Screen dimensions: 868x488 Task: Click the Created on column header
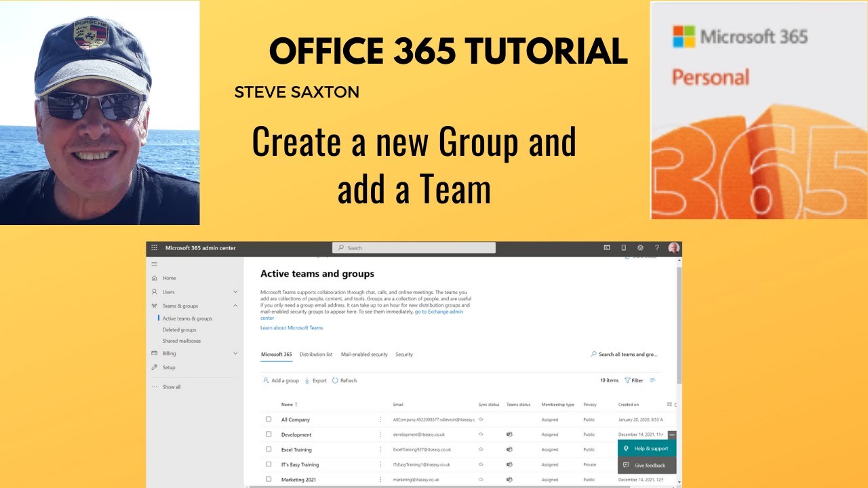629,405
